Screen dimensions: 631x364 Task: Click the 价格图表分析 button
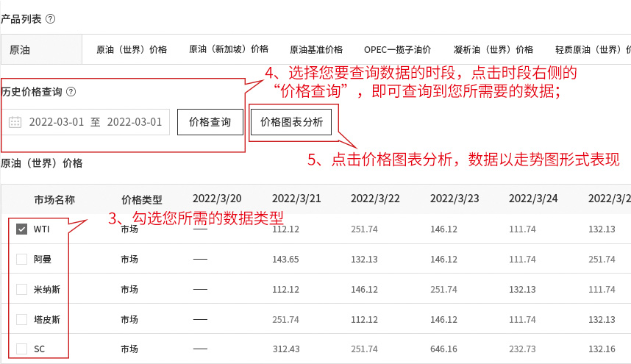tap(291, 122)
